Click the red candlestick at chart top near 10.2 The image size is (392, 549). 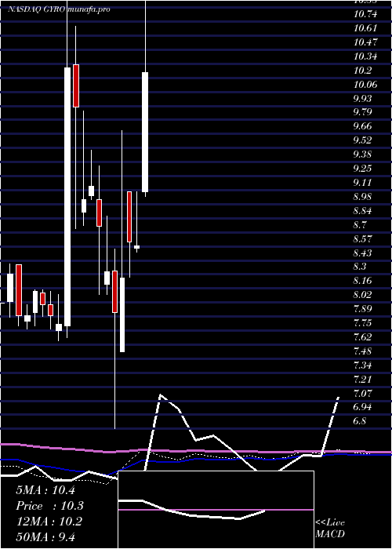(x=76, y=85)
